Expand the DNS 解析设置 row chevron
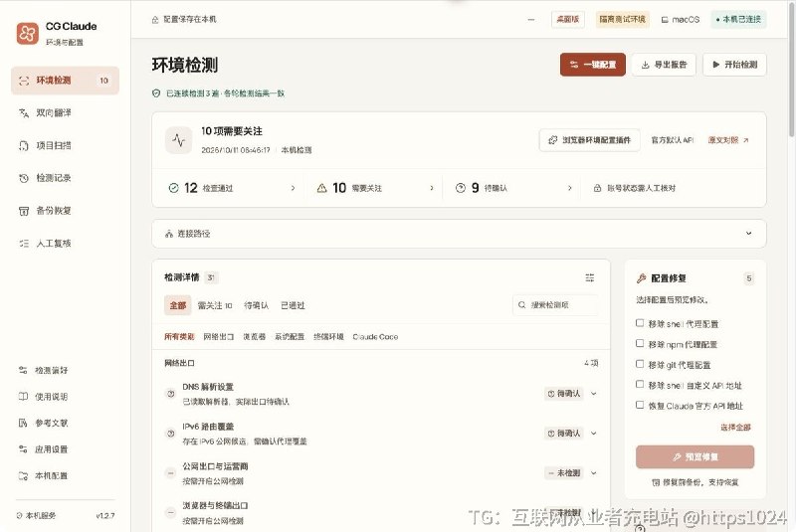The height and width of the screenshot is (532, 796). pyautogui.click(x=593, y=394)
